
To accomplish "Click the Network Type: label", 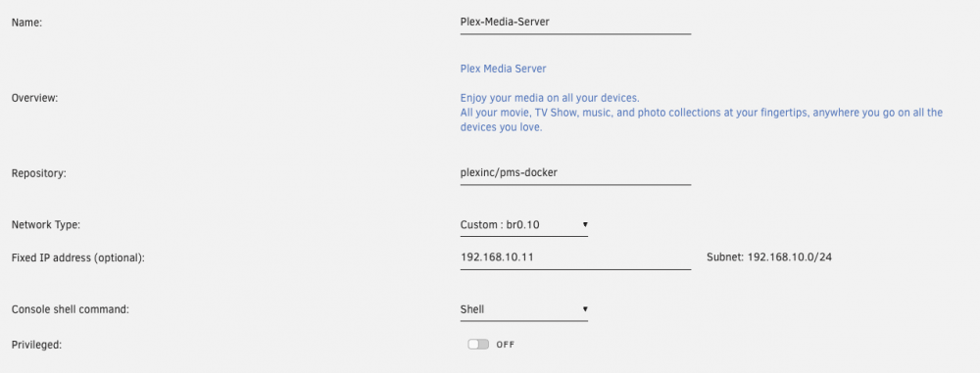I will click(x=46, y=224).
